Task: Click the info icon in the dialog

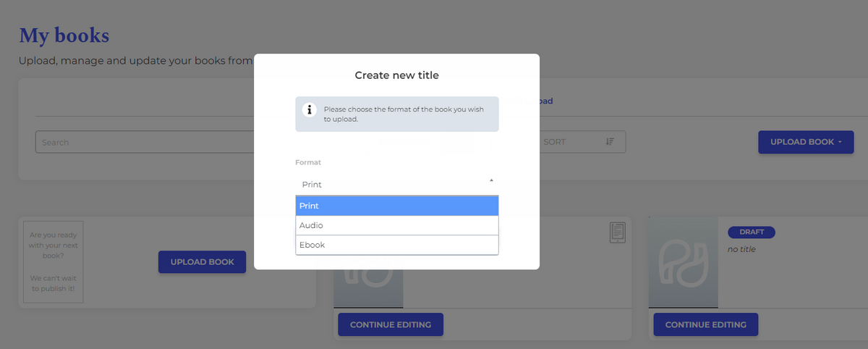Action: (310, 110)
